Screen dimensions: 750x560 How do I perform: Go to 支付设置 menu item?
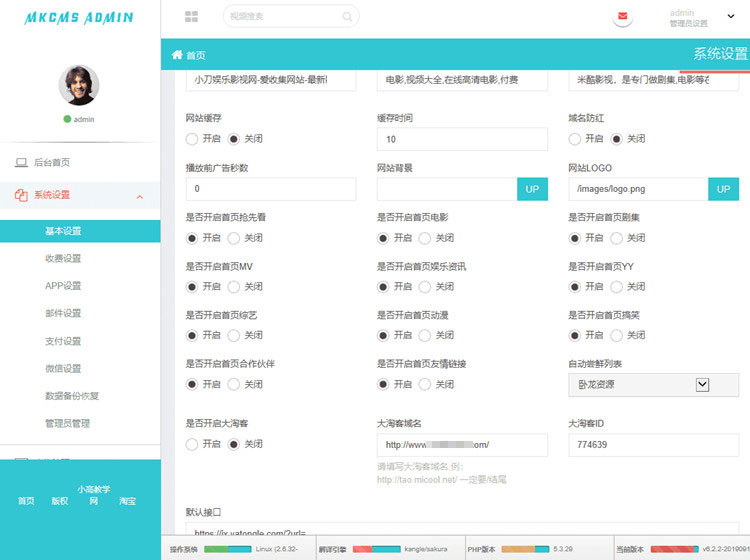[x=63, y=341]
